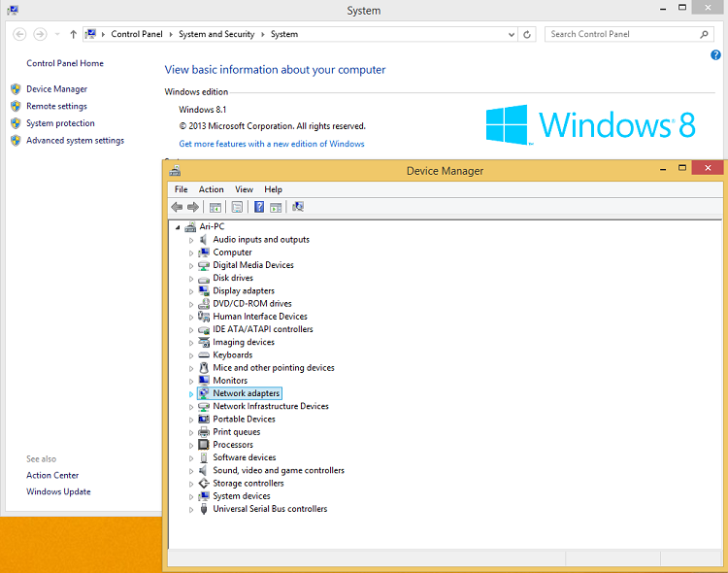This screenshot has height=573, width=728.
Task: Open the Help menu in Device Manager
Action: tap(273, 189)
